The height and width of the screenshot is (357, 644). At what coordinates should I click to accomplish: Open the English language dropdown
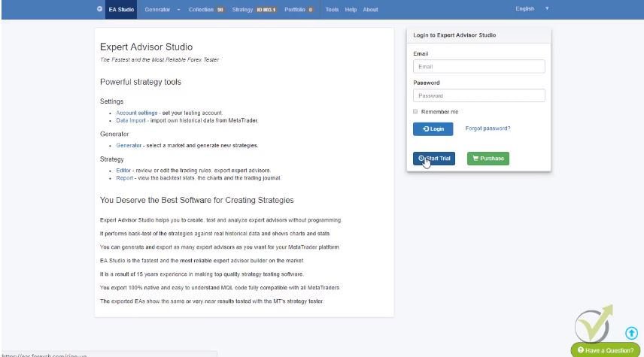[x=532, y=9]
